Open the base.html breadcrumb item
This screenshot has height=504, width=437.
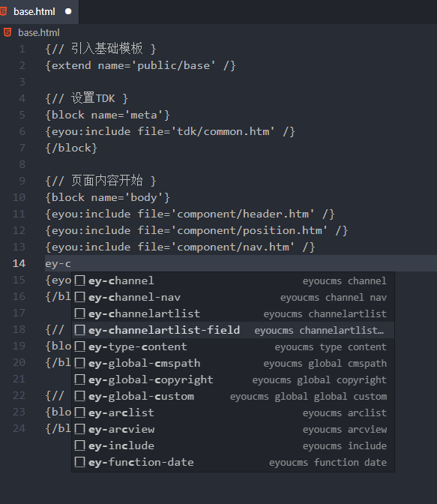(38, 32)
